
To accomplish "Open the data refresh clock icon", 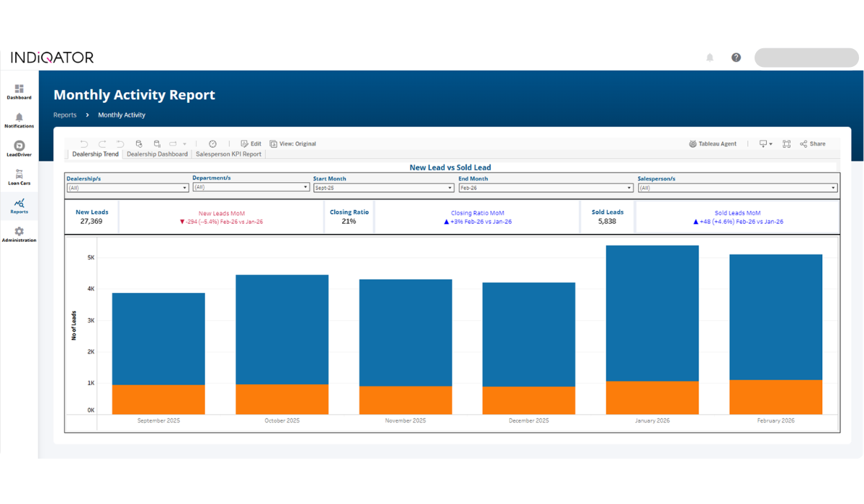I will pos(212,144).
